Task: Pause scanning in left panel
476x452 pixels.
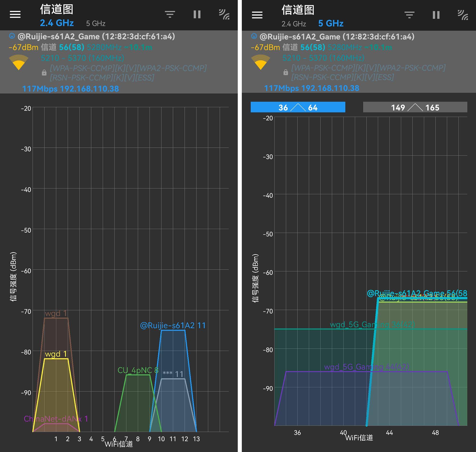Action: click(197, 15)
